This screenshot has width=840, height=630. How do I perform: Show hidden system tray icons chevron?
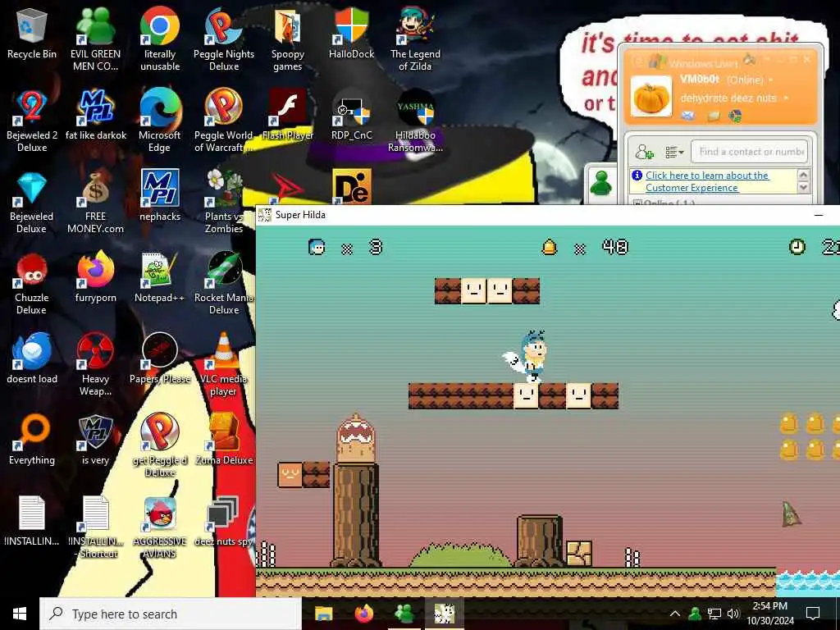[675, 614]
